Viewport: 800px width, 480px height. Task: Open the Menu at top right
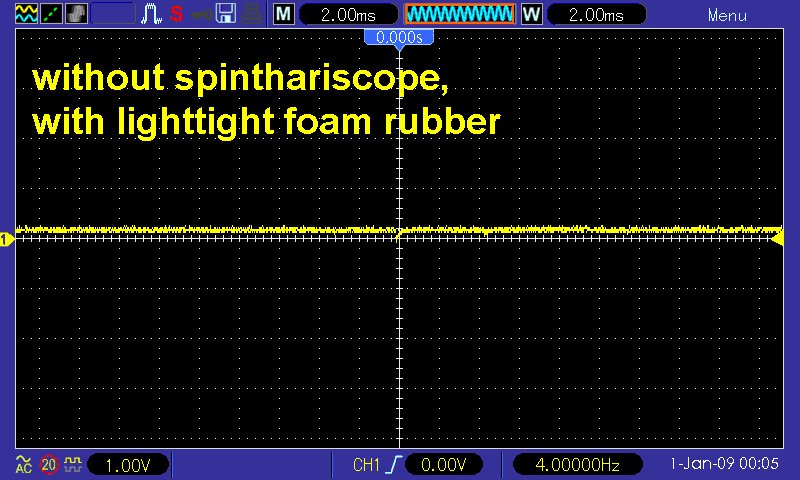[727, 15]
